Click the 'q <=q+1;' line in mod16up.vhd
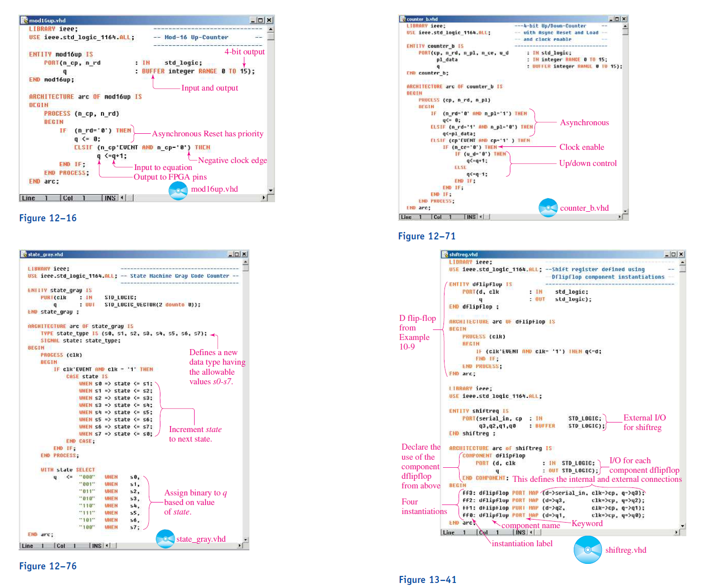 (112, 156)
